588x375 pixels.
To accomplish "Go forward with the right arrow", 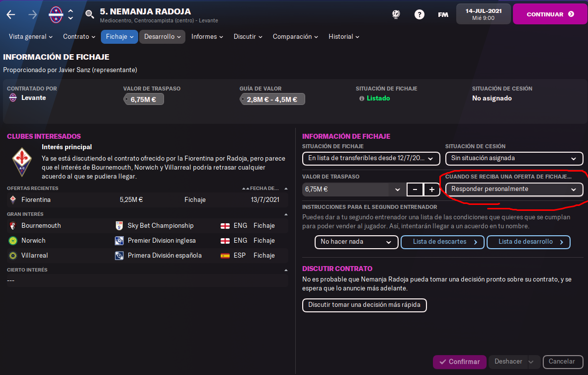I will (33, 14).
